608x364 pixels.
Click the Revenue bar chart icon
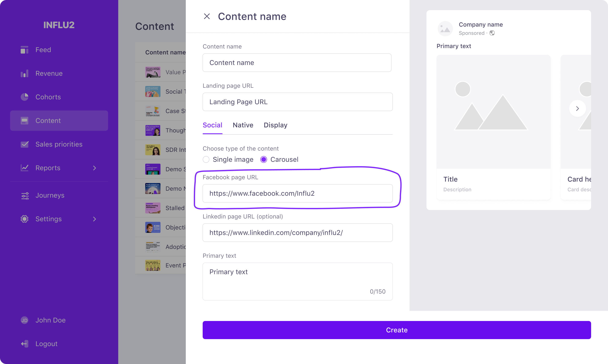pos(24,73)
